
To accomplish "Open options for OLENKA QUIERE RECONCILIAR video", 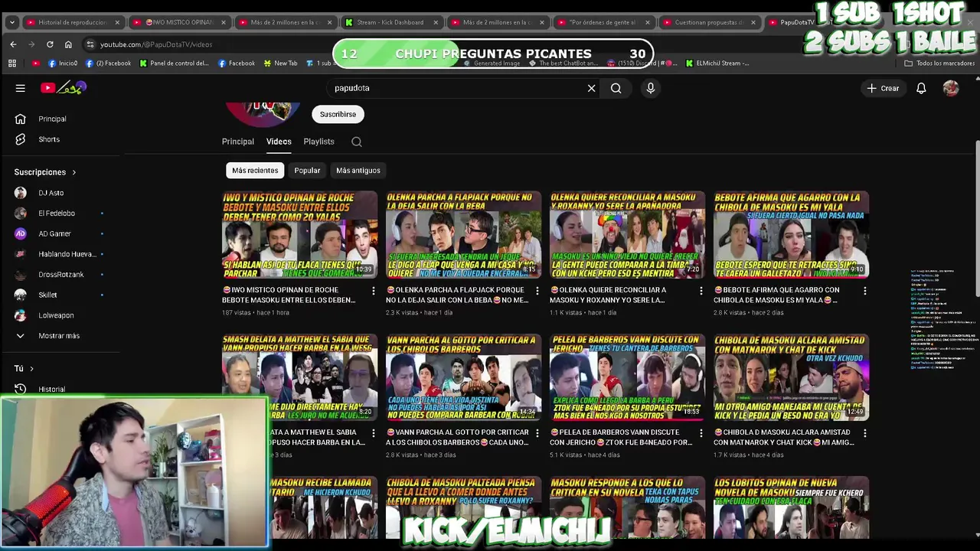I will click(x=701, y=291).
